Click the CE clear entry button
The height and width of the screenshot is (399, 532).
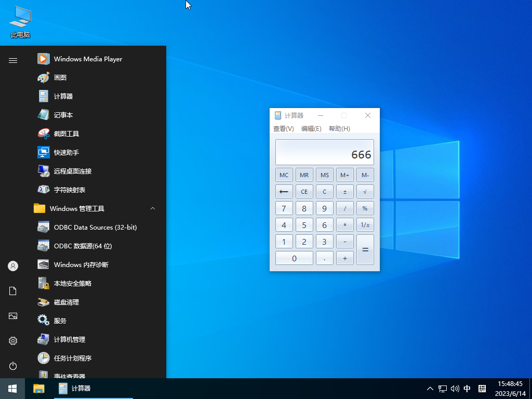[304, 192]
